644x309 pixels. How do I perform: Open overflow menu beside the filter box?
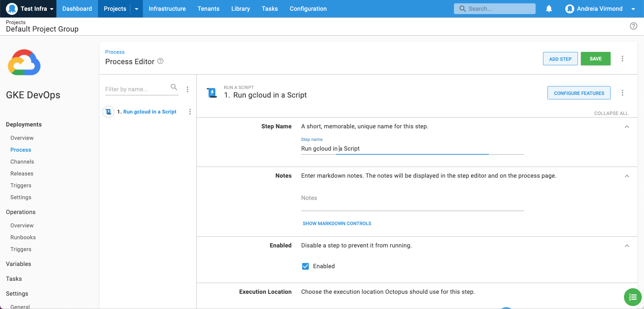[187, 89]
